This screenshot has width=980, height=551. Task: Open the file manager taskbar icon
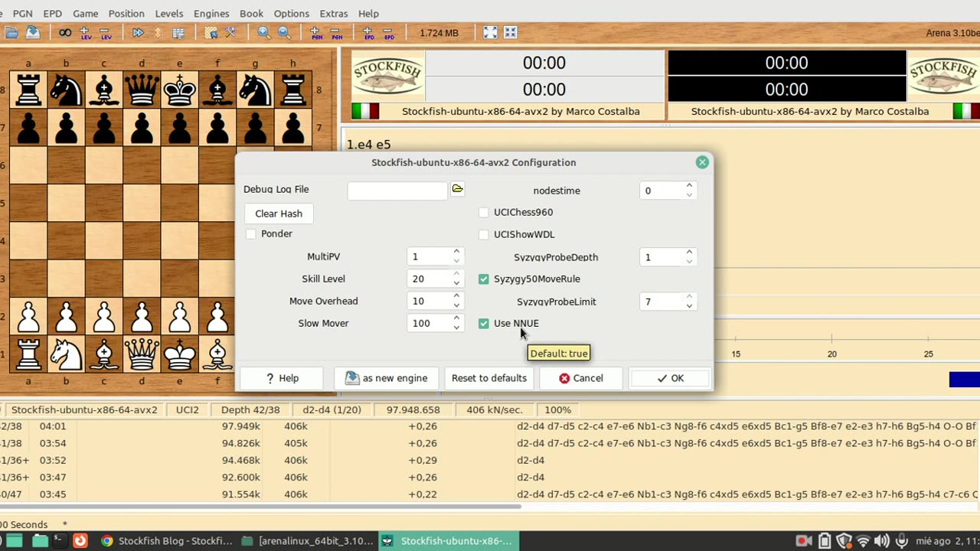(x=40, y=541)
